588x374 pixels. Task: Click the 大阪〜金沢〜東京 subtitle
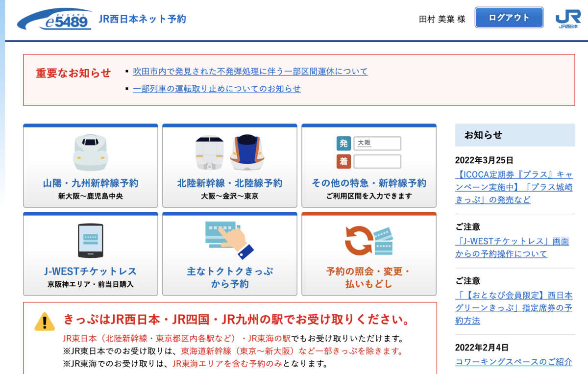[230, 196]
